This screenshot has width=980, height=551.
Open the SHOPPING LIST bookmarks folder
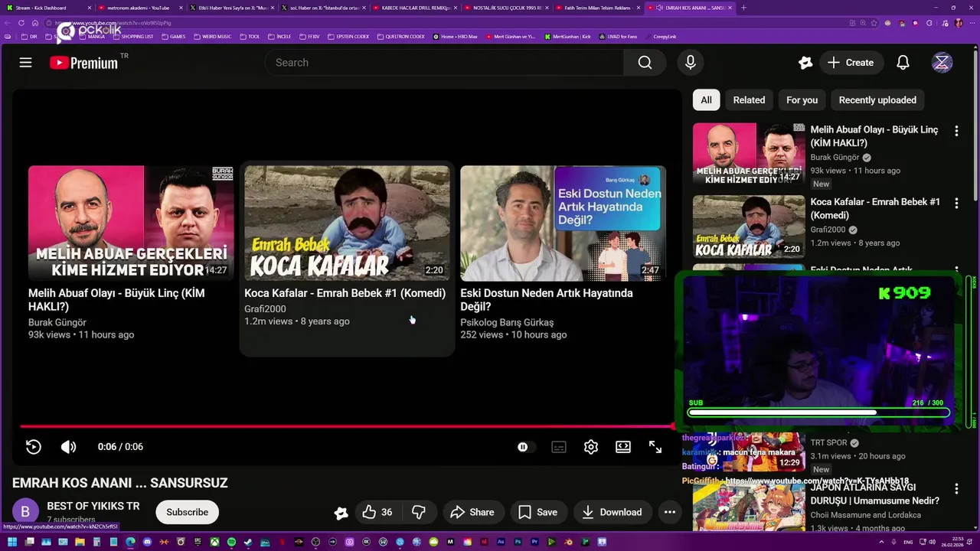pyautogui.click(x=133, y=36)
